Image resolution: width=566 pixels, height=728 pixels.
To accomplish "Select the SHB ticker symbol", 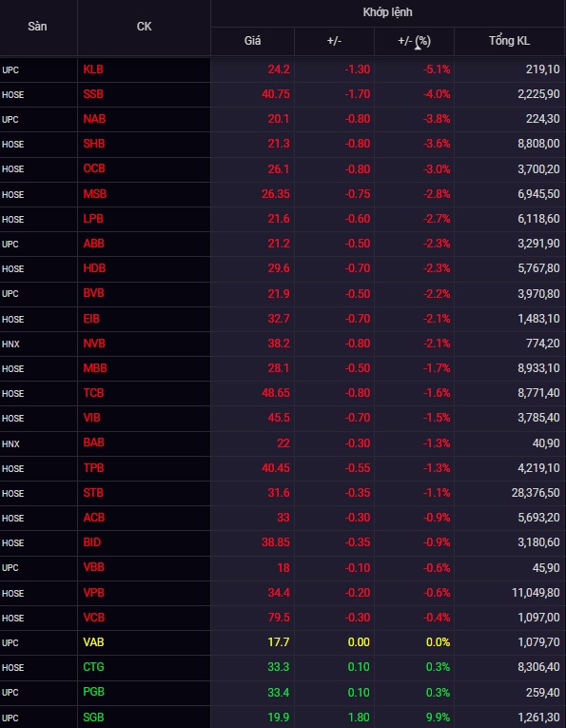I will click(x=94, y=144).
